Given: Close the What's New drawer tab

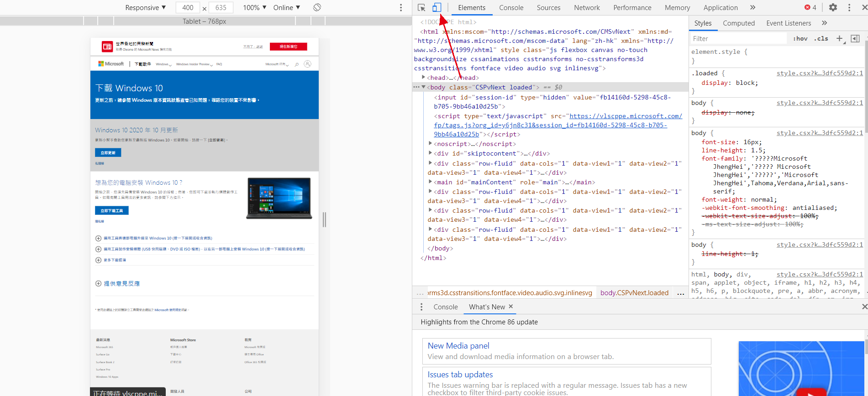Looking at the screenshot, I should (x=511, y=307).
